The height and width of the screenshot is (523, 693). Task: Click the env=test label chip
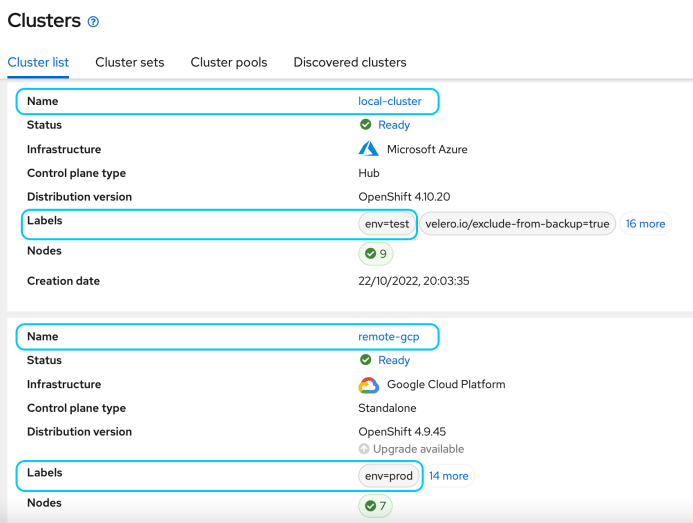387,224
